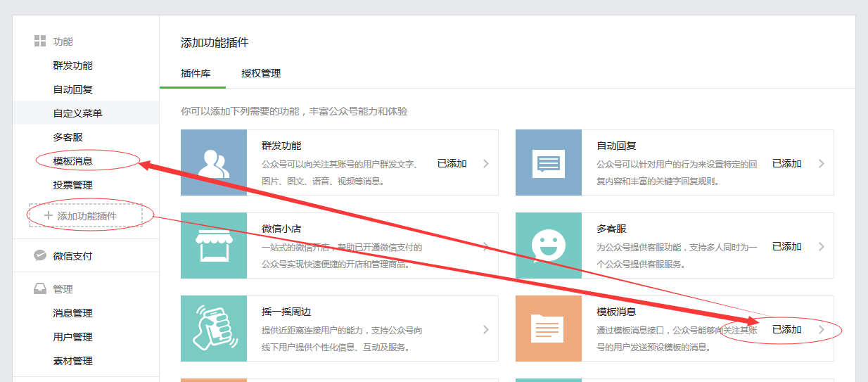Click the 微信支付 chat bubble icon
Image resolution: width=868 pixels, height=382 pixels.
(40, 255)
